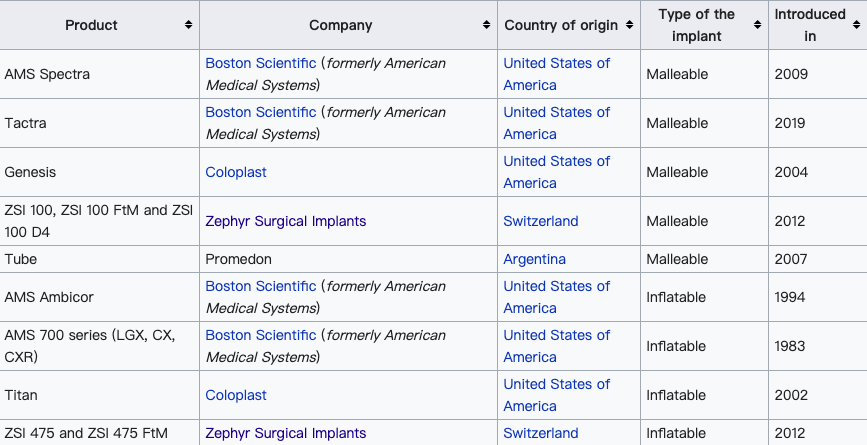The width and height of the screenshot is (867, 445).
Task: Open United States of America link for Genesis
Action: click(556, 172)
